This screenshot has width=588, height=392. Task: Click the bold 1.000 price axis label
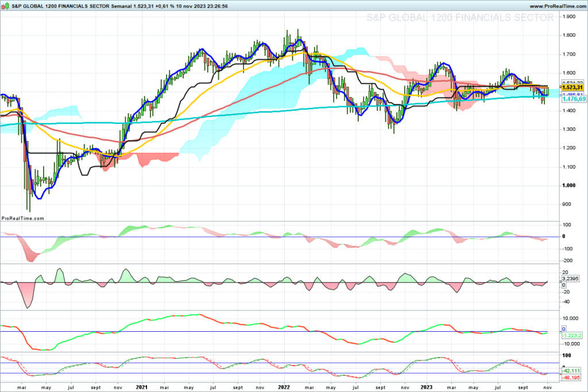(x=569, y=185)
